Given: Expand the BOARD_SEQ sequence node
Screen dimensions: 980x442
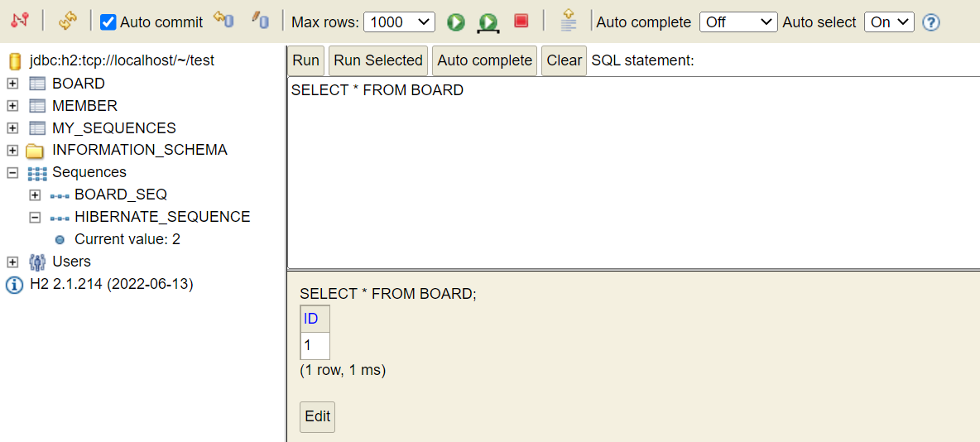Looking at the screenshot, I should (x=35, y=195).
